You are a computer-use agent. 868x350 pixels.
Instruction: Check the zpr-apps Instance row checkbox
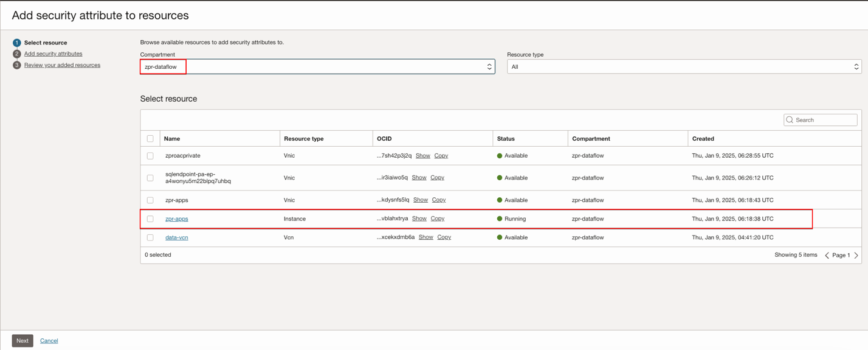coord(150,219)
